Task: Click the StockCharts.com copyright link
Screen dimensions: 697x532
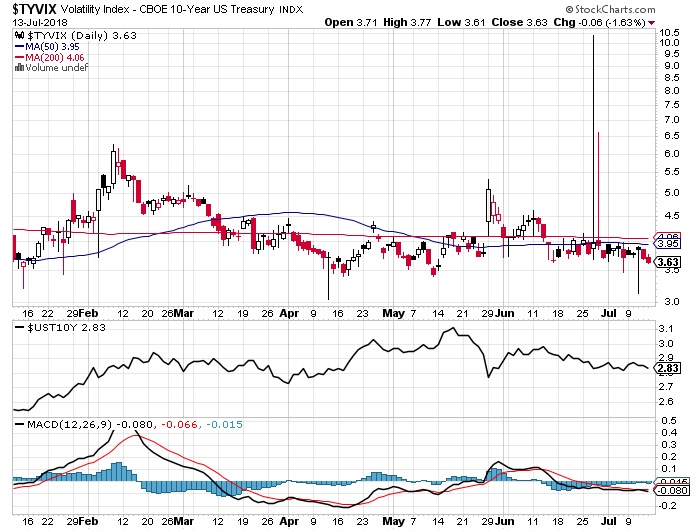Action: click(x=610, y=9)
